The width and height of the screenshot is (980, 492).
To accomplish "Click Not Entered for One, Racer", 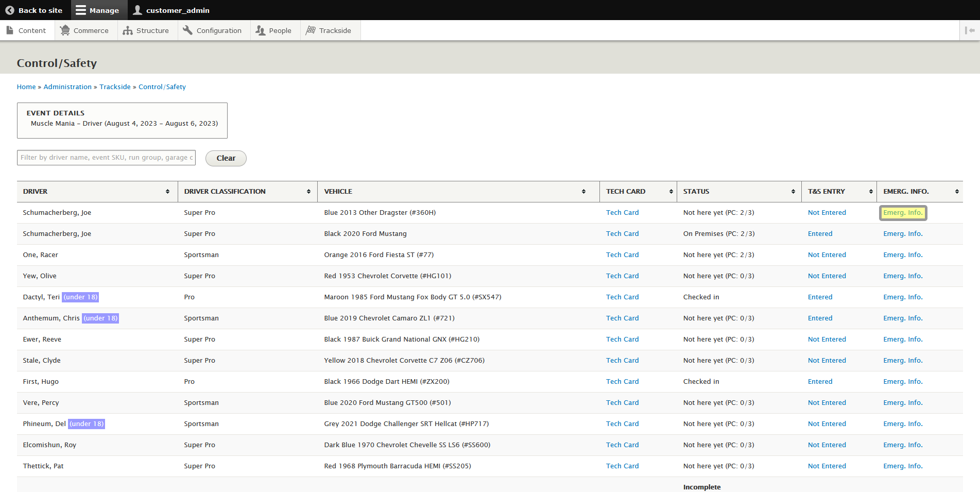I will click(827, 255).
